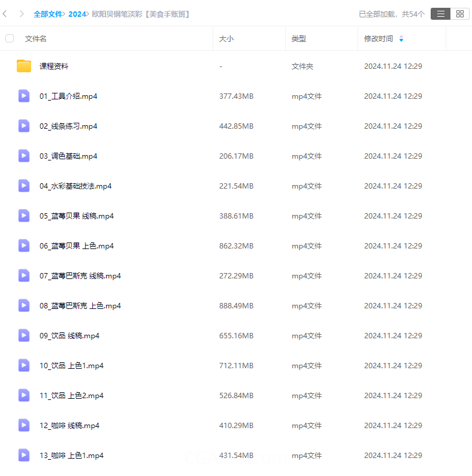Viewport: 472px width, 476px height.
Task: Toggle sort arrow next to 修改时间
Action: (401, 39)
